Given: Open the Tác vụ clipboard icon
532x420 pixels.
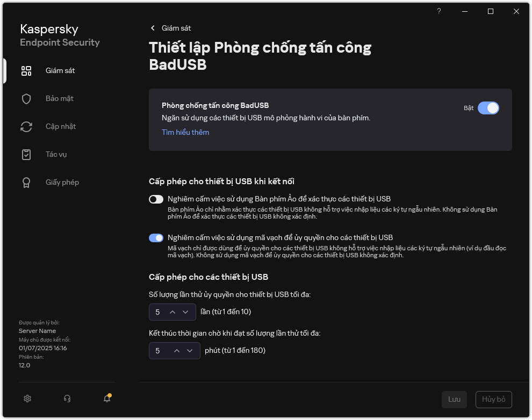Looking at the screenshot, I should [x=26, y=155].
